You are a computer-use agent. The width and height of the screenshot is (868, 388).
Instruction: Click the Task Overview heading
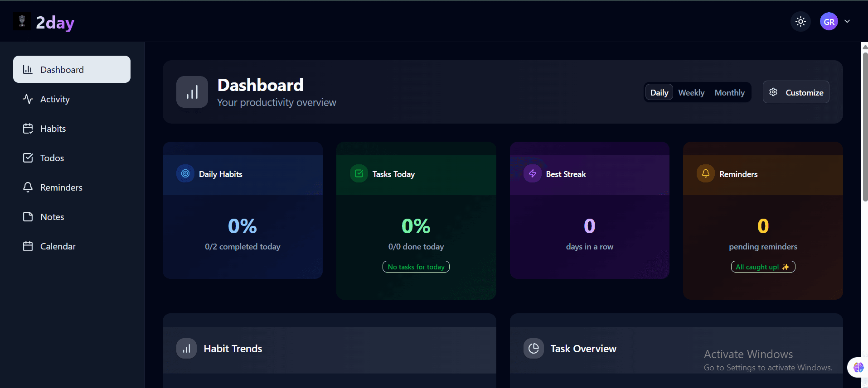pyautogui.click(x=583, y=349)
